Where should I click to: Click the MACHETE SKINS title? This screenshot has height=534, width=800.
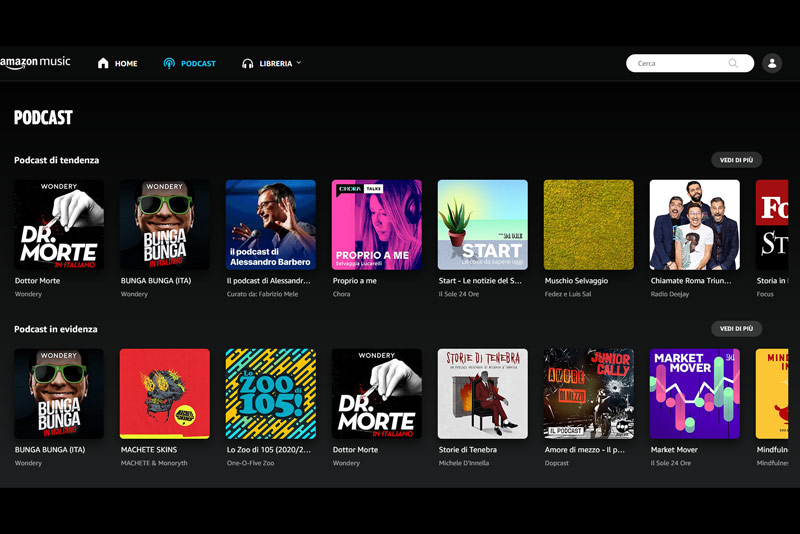pyautogui.click(x=149, y=449)
